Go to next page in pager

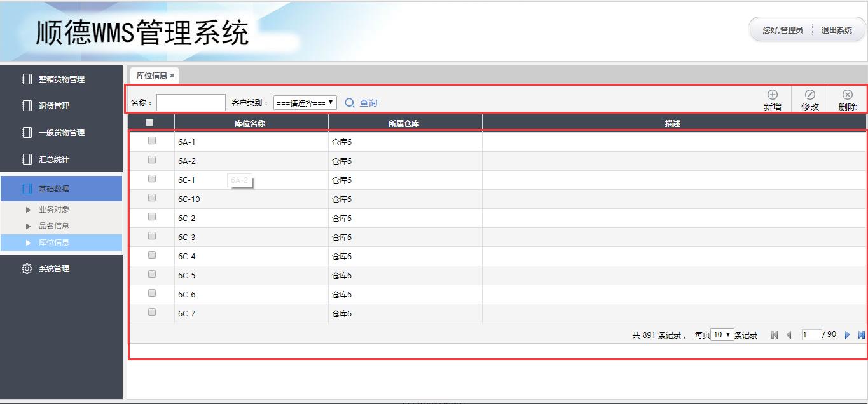click(x=847, y=335)
